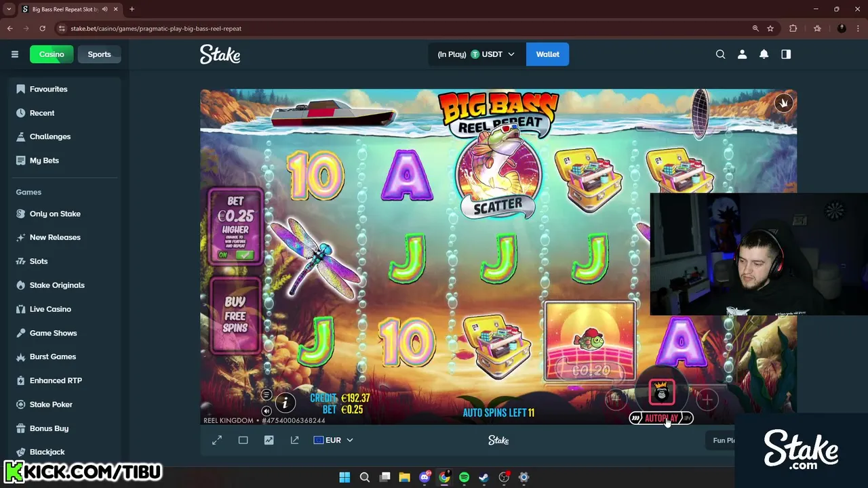
Task: Click the Favourites bookmark icon
Action: click(20, 89)
